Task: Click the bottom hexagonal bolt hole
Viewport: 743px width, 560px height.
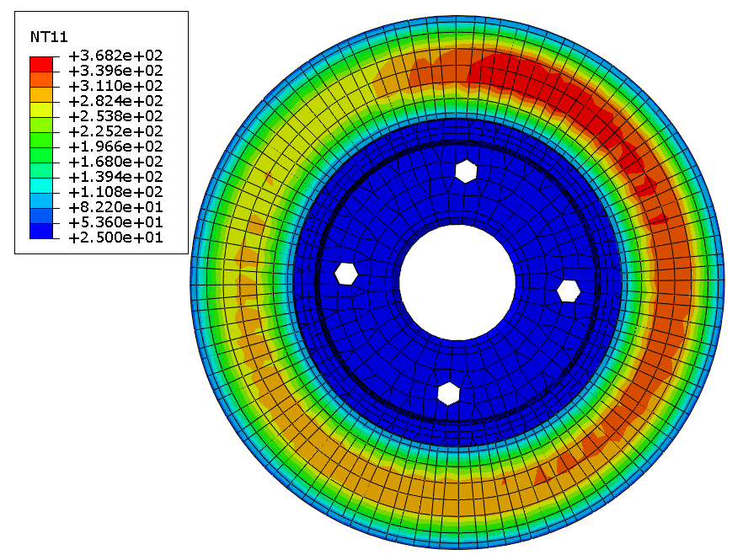Action: (x=448, y=394)
